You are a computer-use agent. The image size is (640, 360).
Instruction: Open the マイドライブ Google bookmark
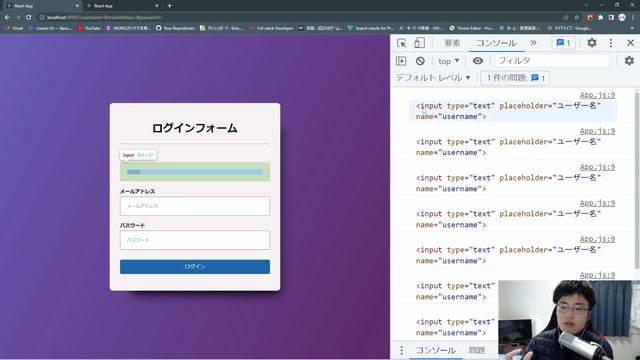coord(569,28)
